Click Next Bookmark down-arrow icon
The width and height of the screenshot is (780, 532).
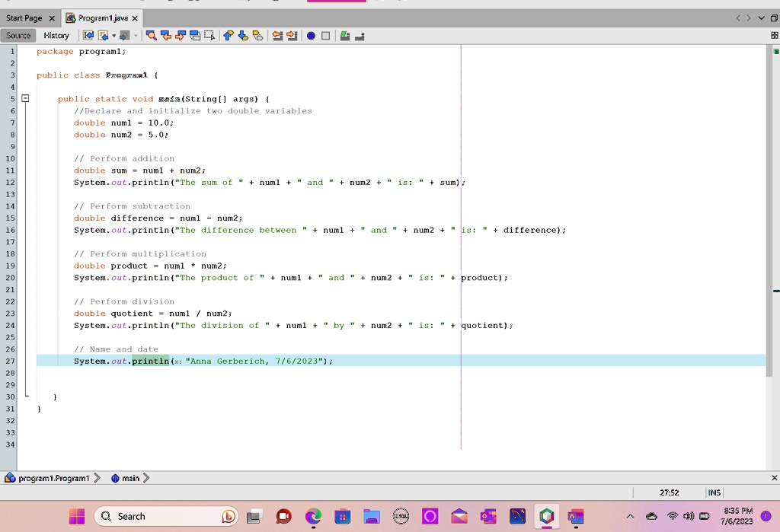(x=243, y=35)
